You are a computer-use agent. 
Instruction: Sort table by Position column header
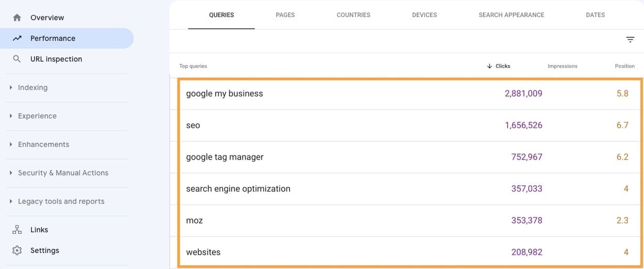tap(624, 66)
